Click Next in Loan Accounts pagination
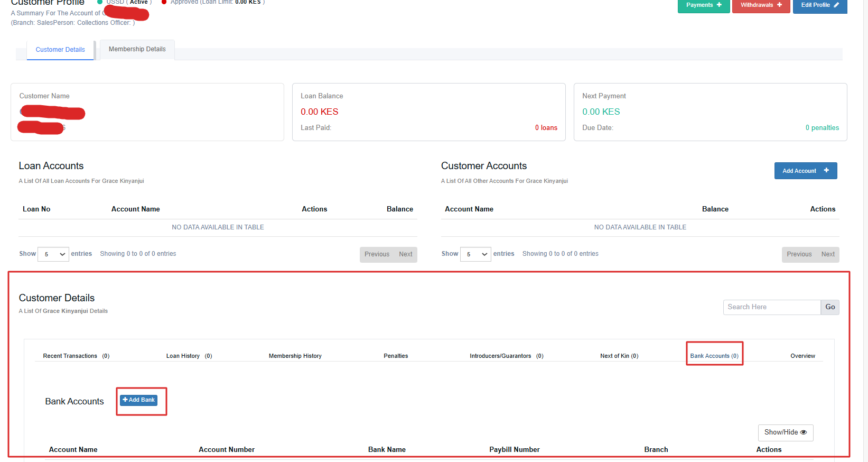The image size is (868, 462). pyautogui.click(x=405, y=254)
